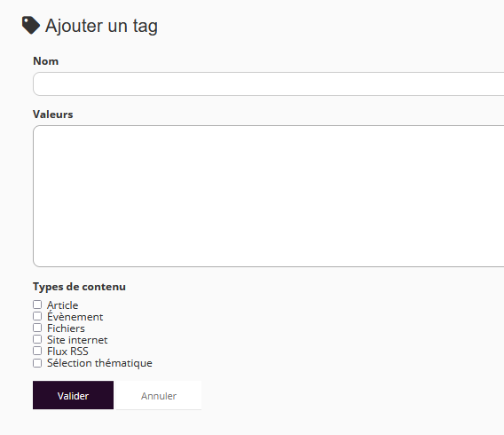Click the 'Fichiers' label text
The image size is (504, 435).
click(66, 328)
